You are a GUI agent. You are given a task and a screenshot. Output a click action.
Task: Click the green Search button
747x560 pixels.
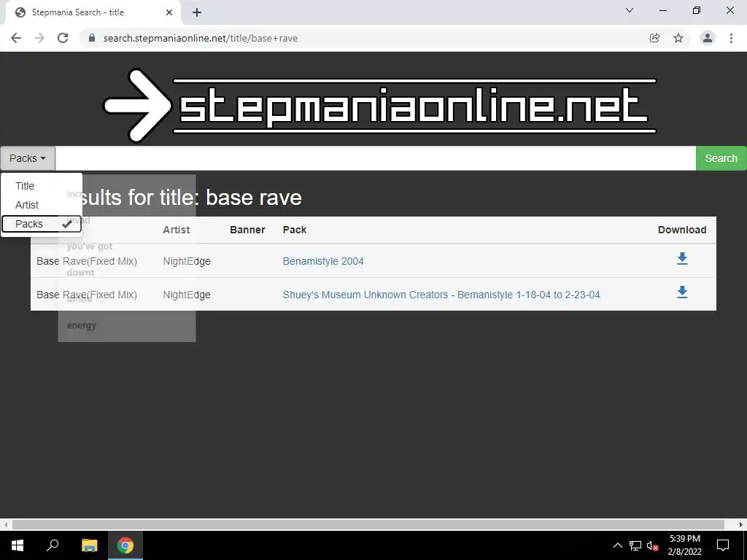721,158
